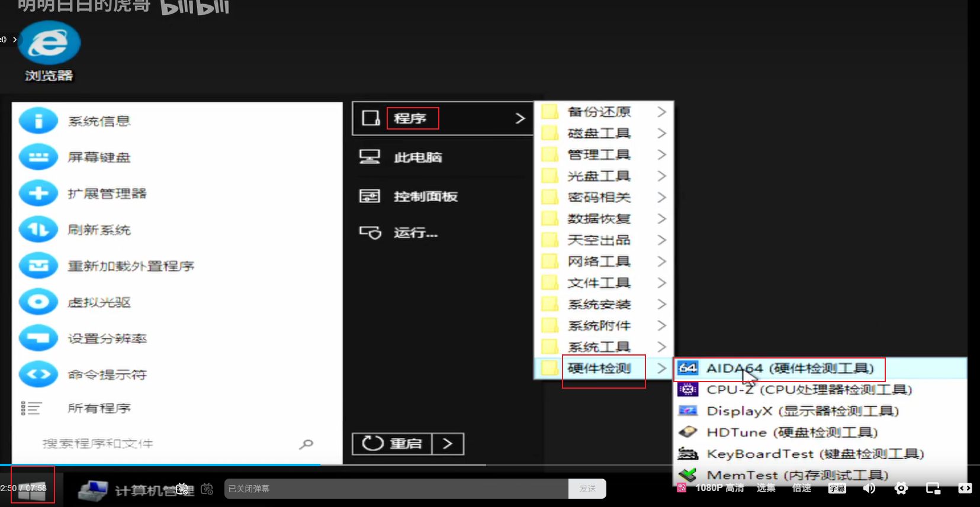Select 所有程序 text label
980x507 pixels.
[99, 408]
